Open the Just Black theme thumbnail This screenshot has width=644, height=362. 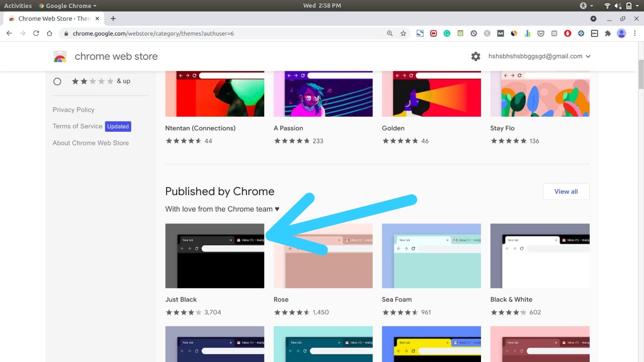coord(215,256)
